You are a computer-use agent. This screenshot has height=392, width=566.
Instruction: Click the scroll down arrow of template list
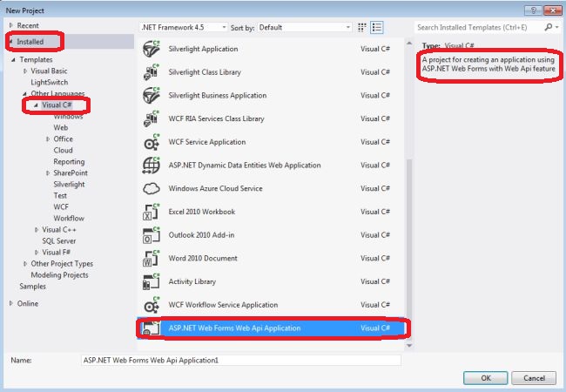tap(409, 346)
